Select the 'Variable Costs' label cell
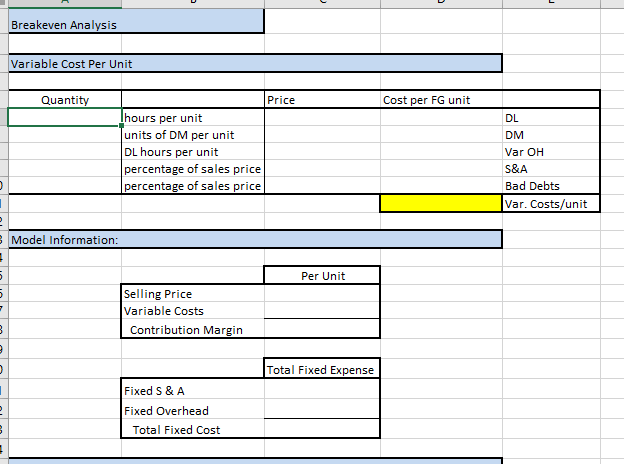Screen dimensions: 624x464 coord(193,311)
